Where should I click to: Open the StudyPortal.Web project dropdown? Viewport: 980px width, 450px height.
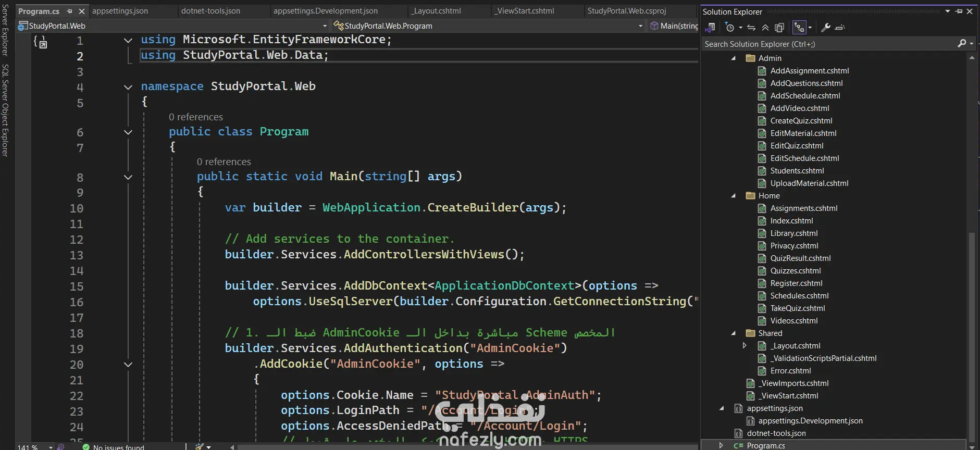pos(325,26)
